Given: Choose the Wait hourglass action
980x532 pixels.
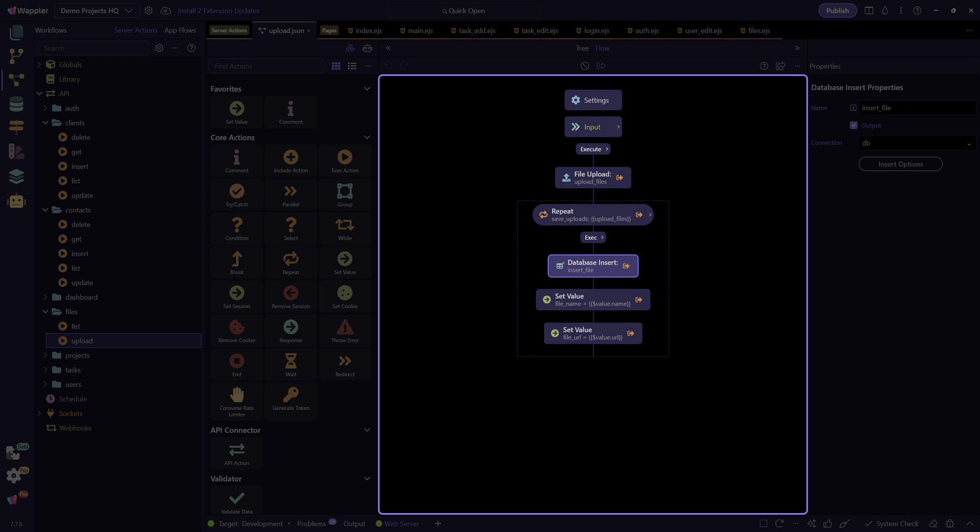Looking at the screenshot, I should [290, 362].
